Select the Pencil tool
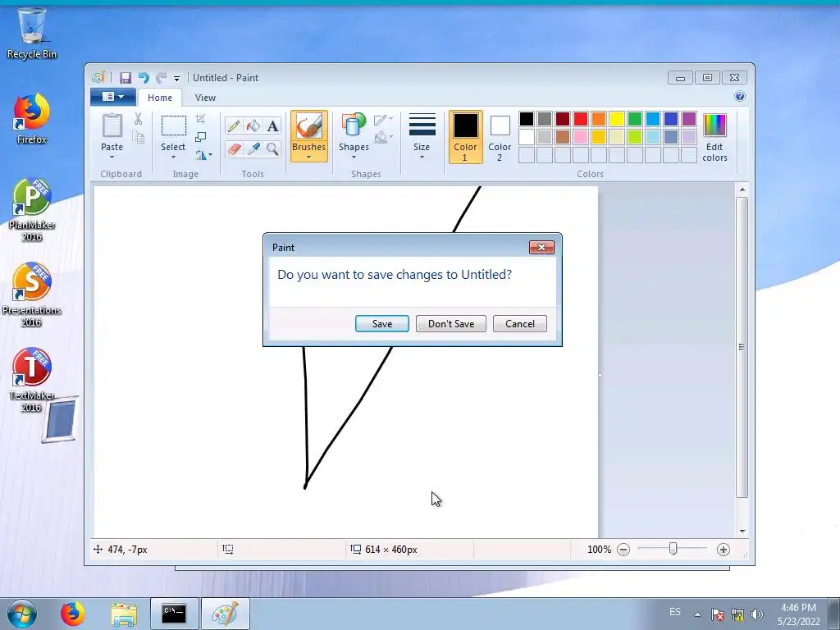This screenshot has height=630, width=840. coord(234,126)
